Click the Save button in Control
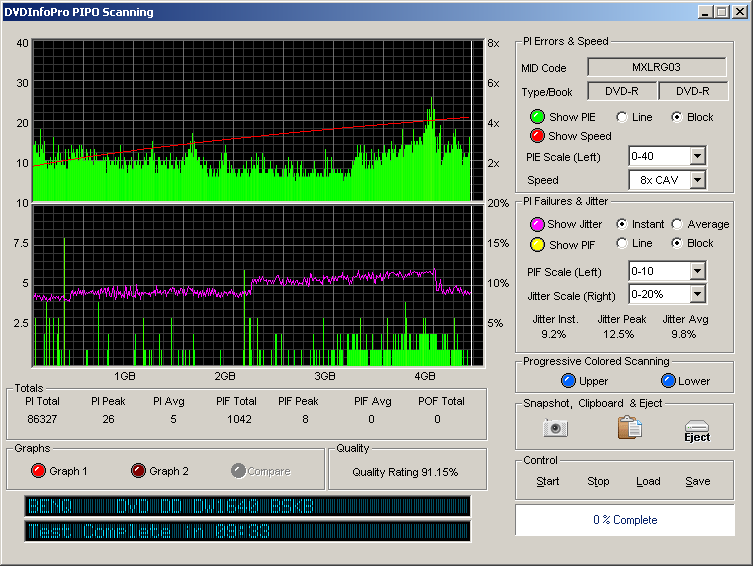Image resolution: width=753 pixels, height=566 pixels. click(x=697, y=481)
